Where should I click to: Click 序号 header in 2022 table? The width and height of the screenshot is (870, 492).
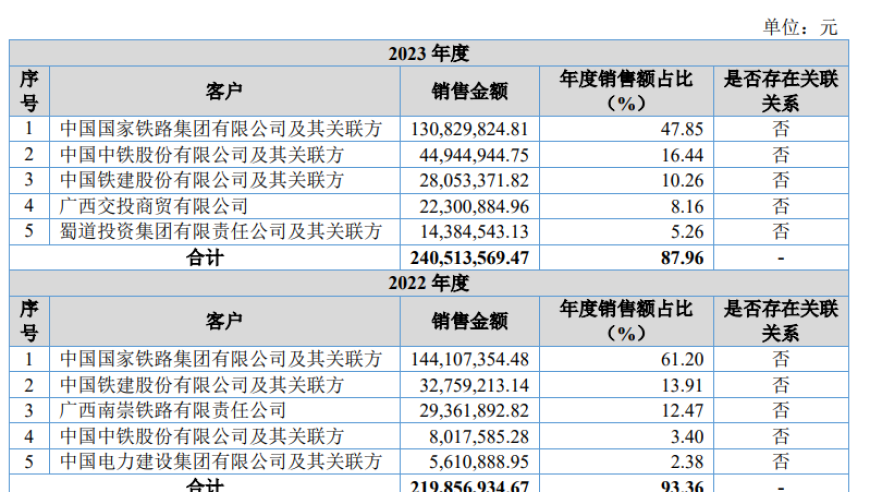click(x=29, y=321)
